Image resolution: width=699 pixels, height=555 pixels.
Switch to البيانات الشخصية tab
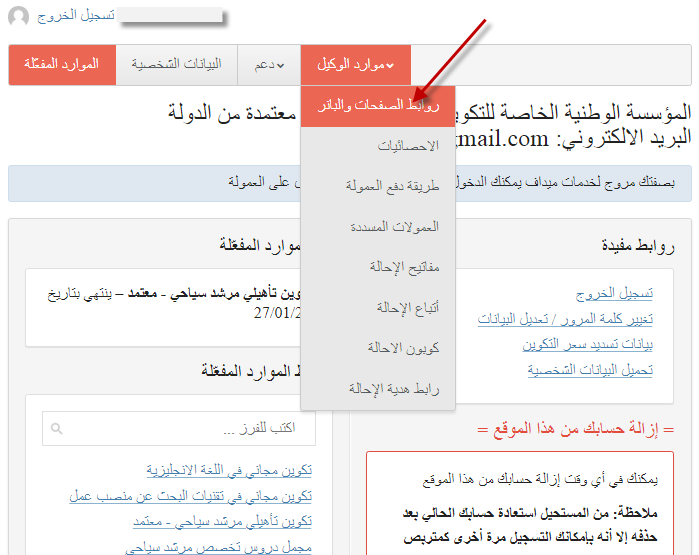[x=176, y=65]
